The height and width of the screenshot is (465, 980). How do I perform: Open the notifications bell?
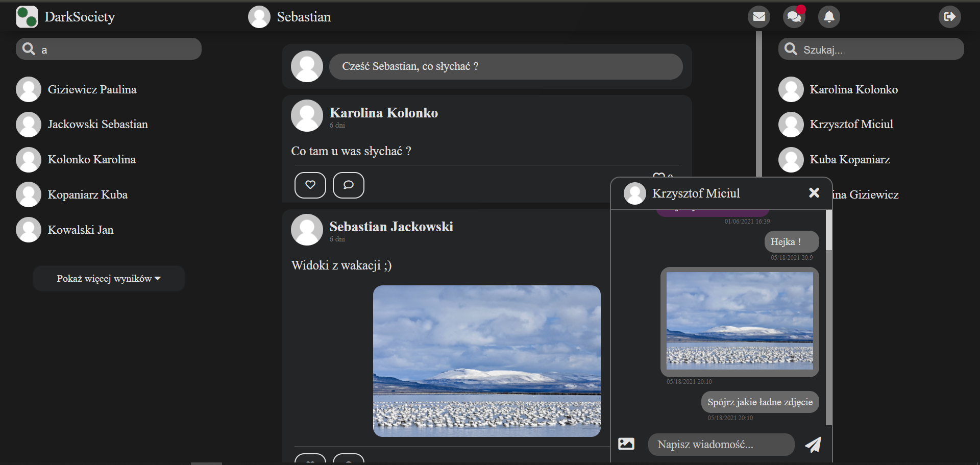828,16
